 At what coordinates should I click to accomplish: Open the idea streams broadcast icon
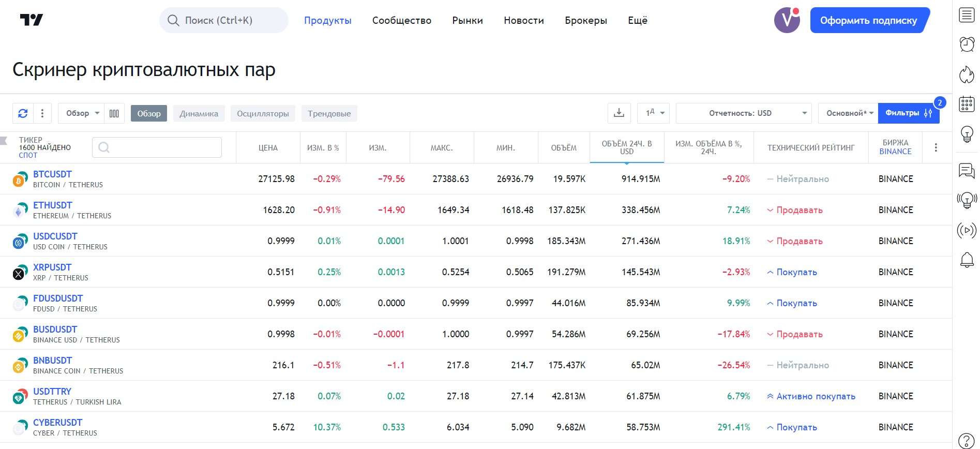967,200
